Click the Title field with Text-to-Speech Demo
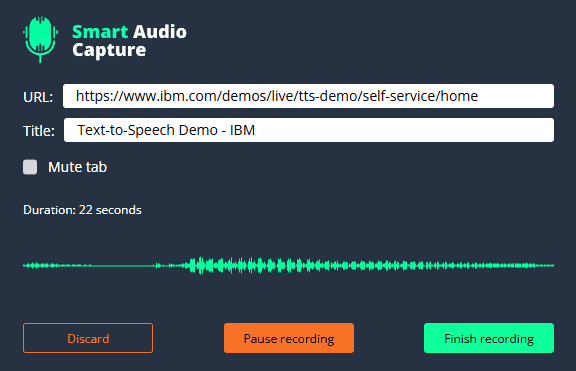The height and width of the screenshot is (371, 576). (x=309, y=130)
